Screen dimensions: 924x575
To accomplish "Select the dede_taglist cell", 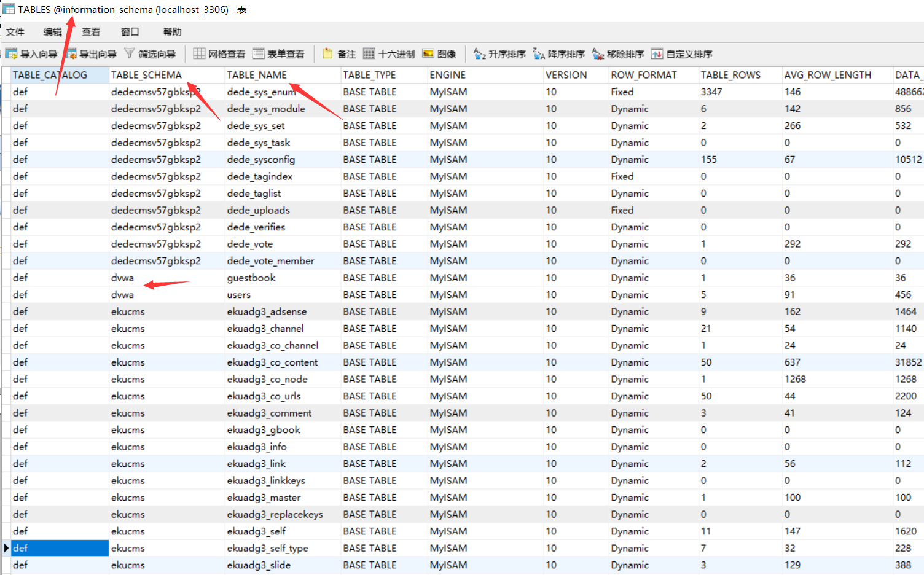I will [283, 194].
